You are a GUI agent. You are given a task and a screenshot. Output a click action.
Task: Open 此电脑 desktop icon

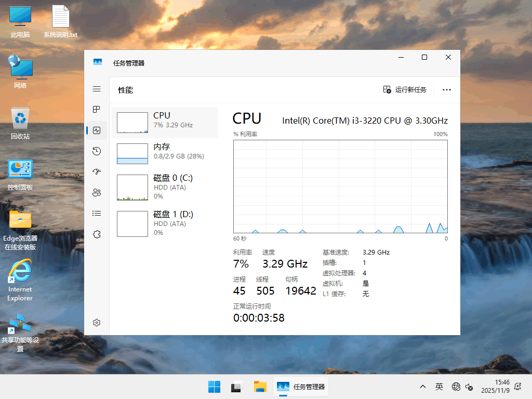20,21
